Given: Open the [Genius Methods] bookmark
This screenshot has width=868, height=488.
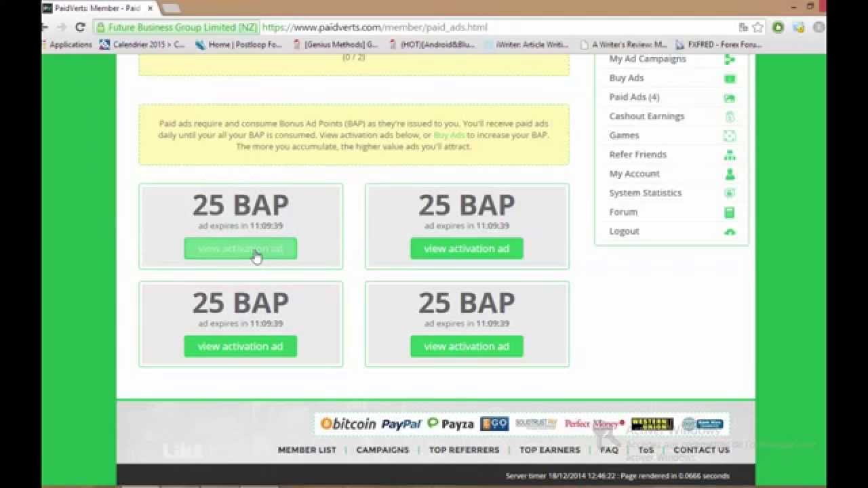Looking at the screenshot, I should (x=336, y=45).
